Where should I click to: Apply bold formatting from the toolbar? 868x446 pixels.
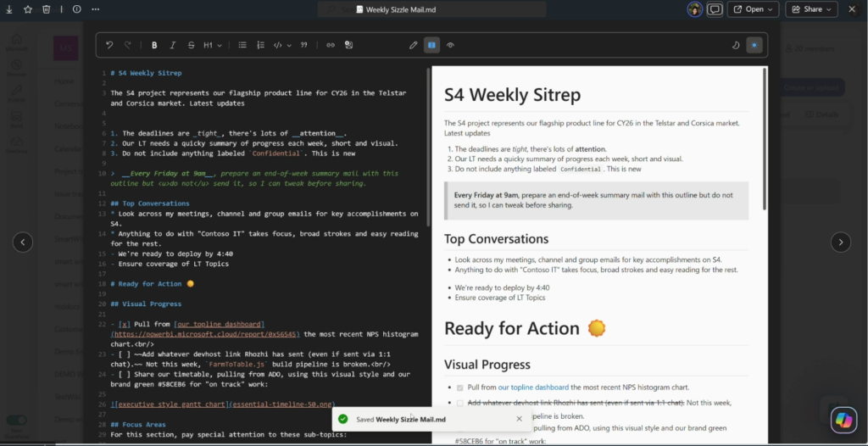pos(154,45)
